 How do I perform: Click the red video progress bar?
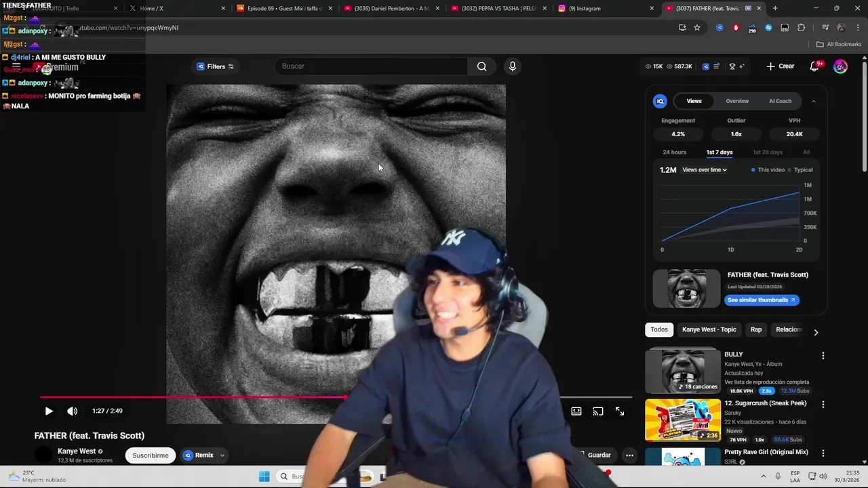(x=193, y=398)
